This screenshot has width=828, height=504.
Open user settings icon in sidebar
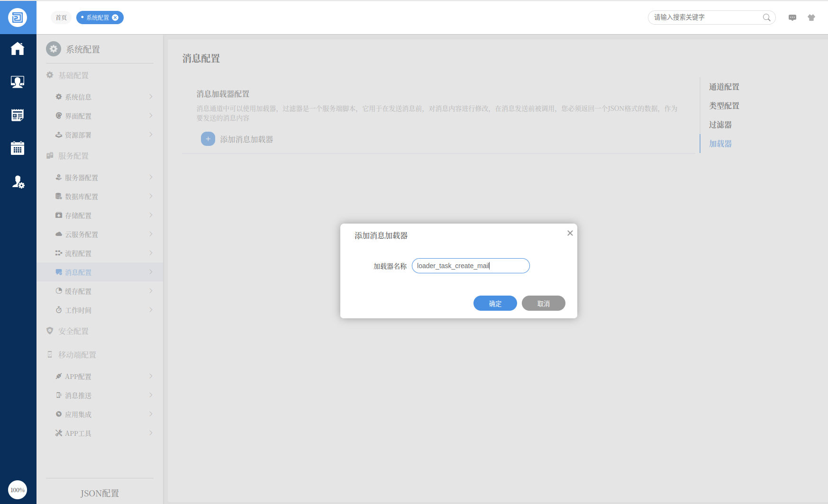(x=18, y=182)
